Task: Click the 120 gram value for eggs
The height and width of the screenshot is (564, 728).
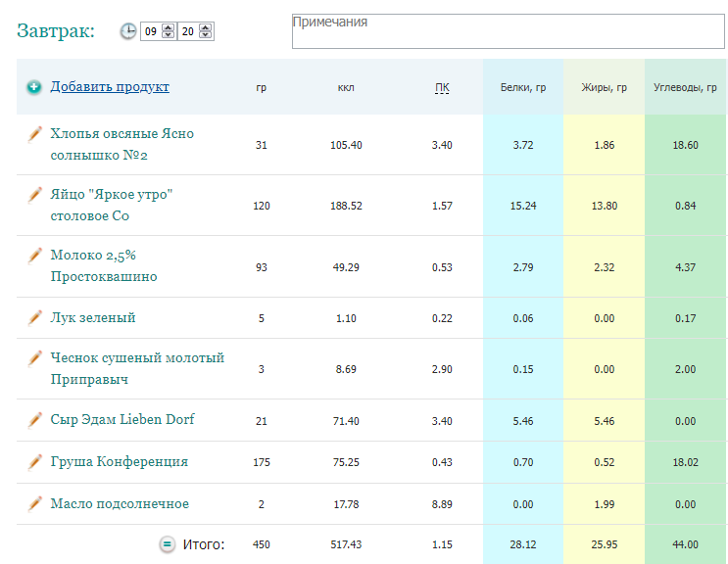Action: point(262,206)
